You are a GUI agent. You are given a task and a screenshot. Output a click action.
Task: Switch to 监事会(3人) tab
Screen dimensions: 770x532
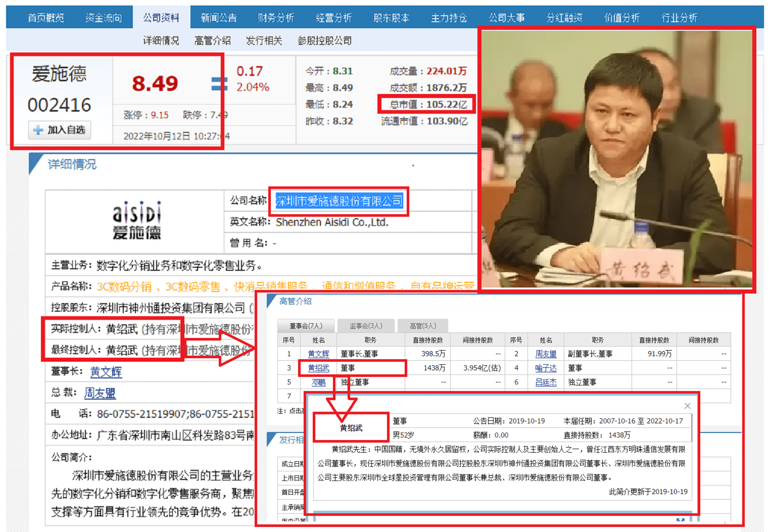366,326
